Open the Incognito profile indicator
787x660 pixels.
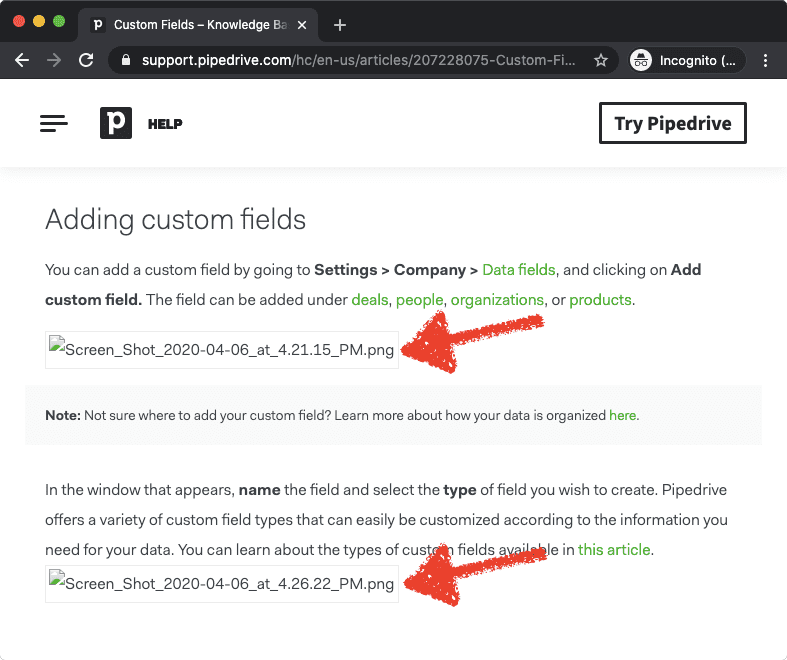687,61
